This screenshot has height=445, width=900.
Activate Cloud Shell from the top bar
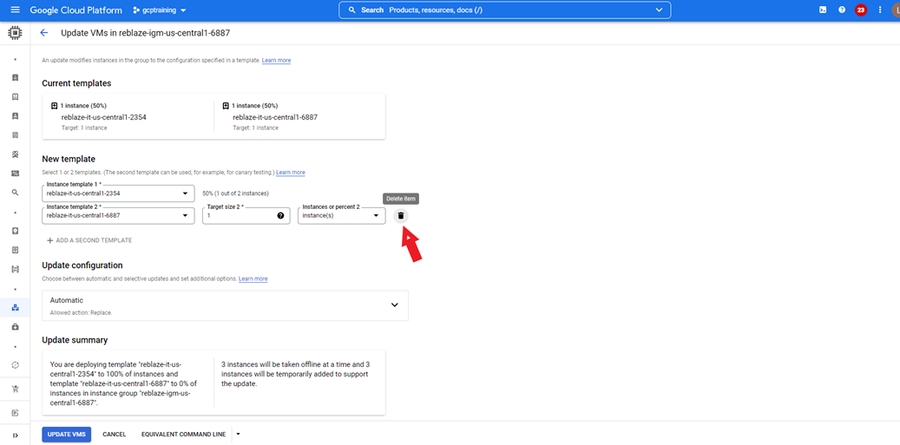click(823, 10)
